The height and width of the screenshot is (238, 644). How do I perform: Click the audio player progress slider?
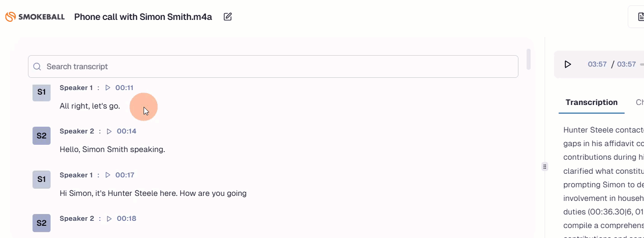[x=642, y=64]
